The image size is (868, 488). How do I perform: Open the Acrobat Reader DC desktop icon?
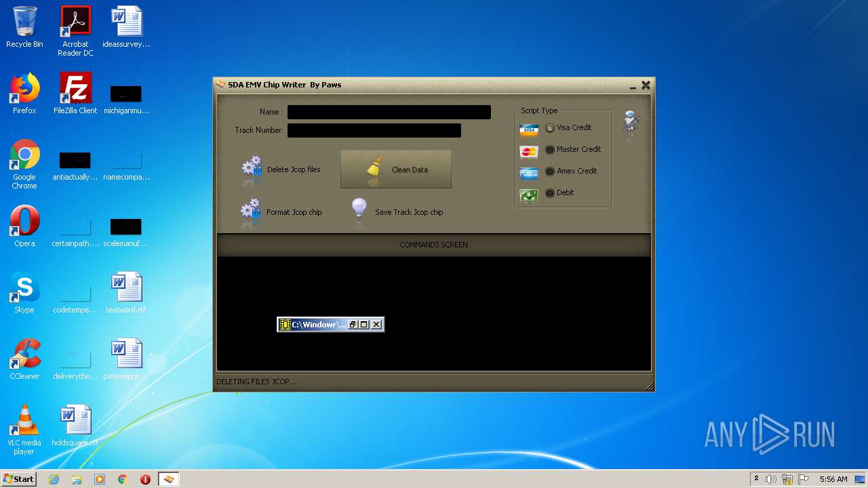[x=75, y=31]
